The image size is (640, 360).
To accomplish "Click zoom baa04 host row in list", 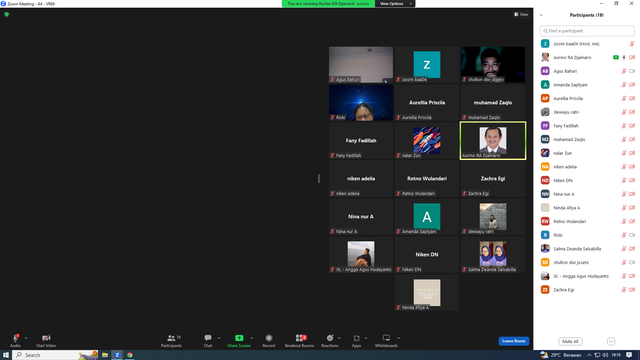I will 587,44.
